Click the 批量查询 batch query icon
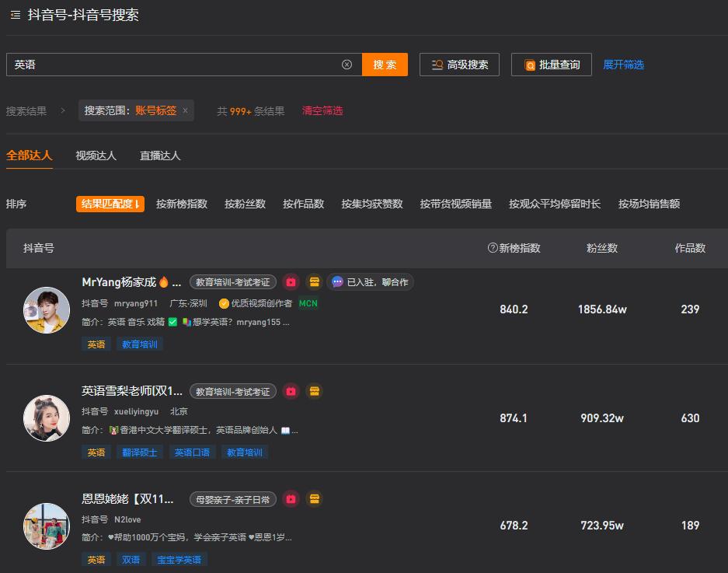This screenshot has height=573, width=728. [x=528, y=65]
